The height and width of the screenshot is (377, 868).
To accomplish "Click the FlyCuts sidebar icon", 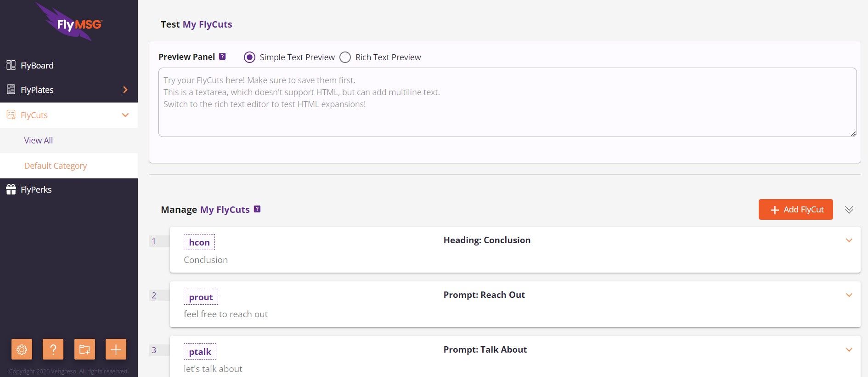I will 11,115.
